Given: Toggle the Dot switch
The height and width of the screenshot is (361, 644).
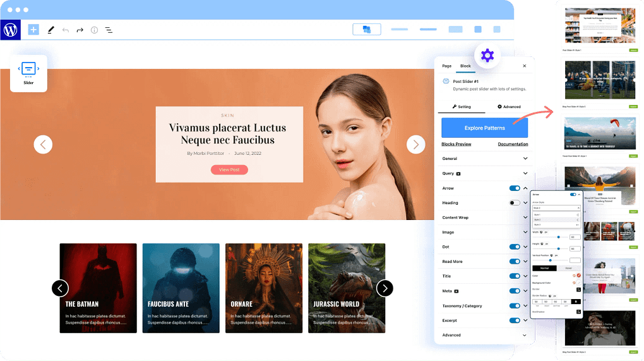Looking at the screenshot, I should 515,247.
